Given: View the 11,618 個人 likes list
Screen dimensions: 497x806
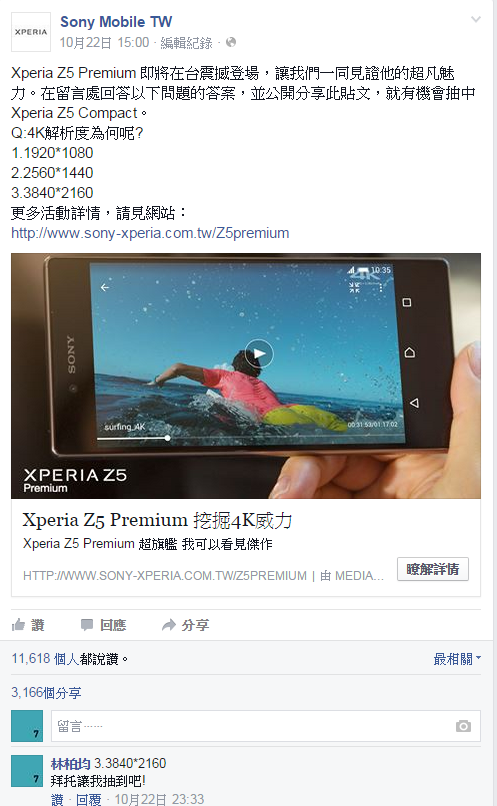Looking at the screenshot, I should (45, 658).
